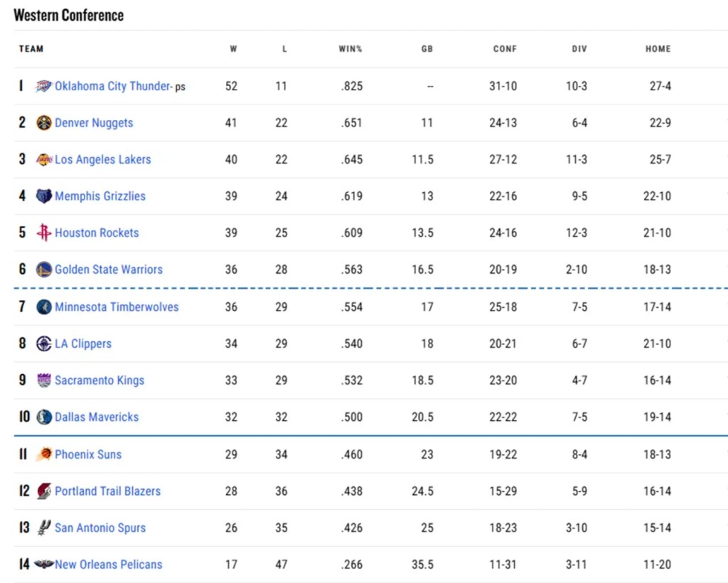728x583 pixels.
Task: Click the LA Clippers logo icon
Action: click(44, 343)
